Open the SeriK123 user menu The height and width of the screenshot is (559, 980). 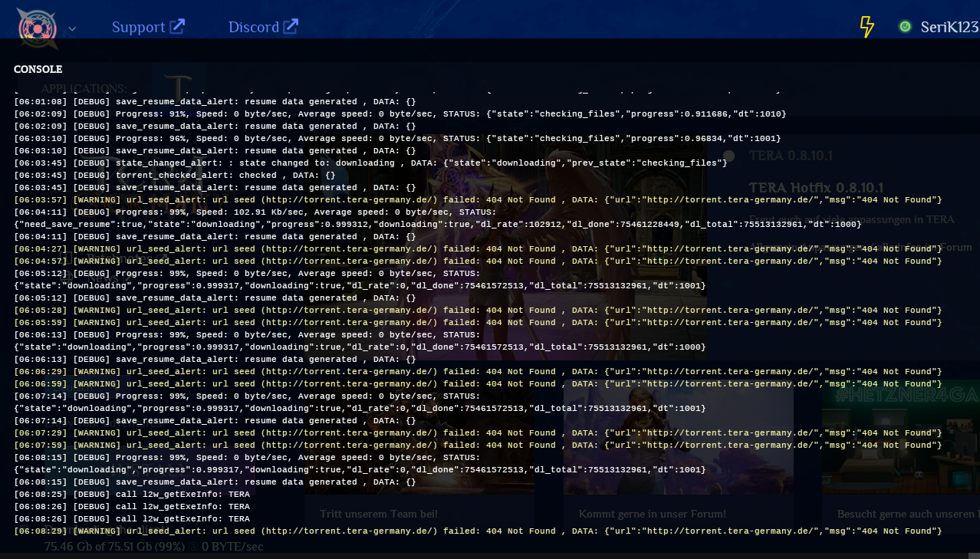[x=949, y=27]
